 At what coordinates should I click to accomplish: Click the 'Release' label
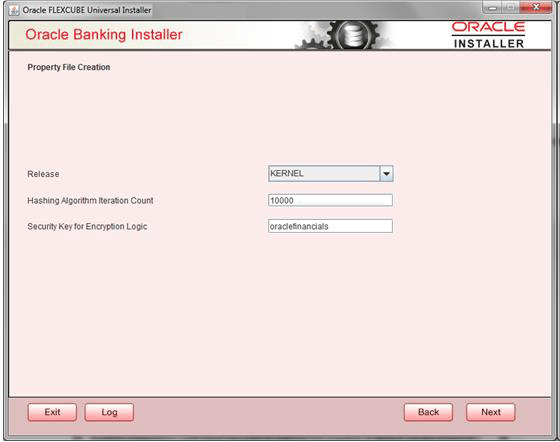(x=43, y=174)
